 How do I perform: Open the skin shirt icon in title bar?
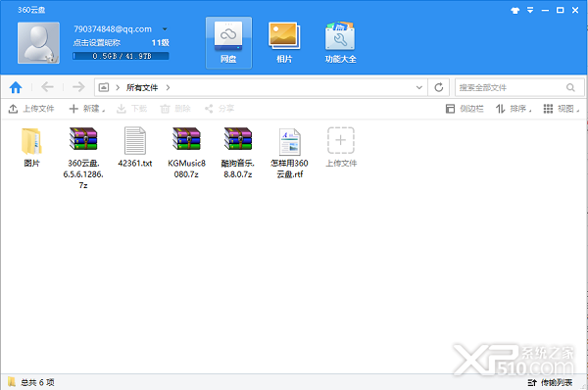coord(515,10)
